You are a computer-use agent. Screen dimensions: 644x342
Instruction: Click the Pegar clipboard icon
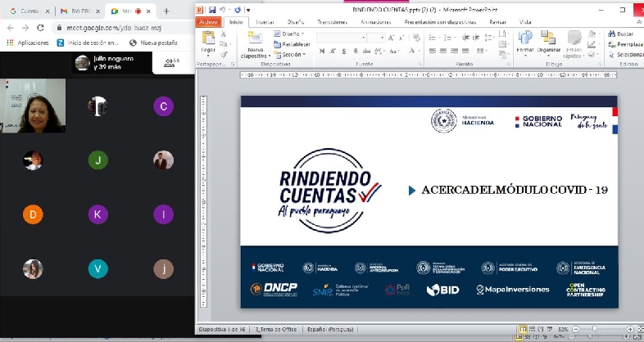208,38
